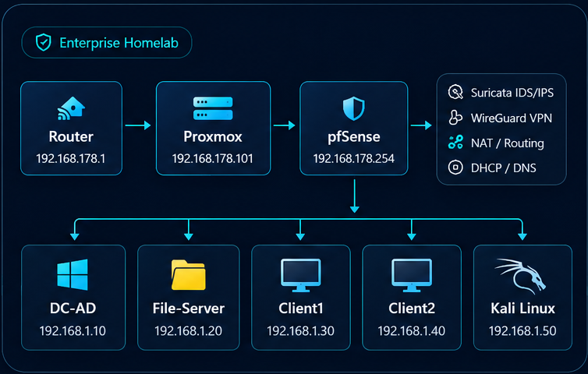Select the Client1 IP 192.168.1.30
The image size is (588, 374).
coord(300,331)
